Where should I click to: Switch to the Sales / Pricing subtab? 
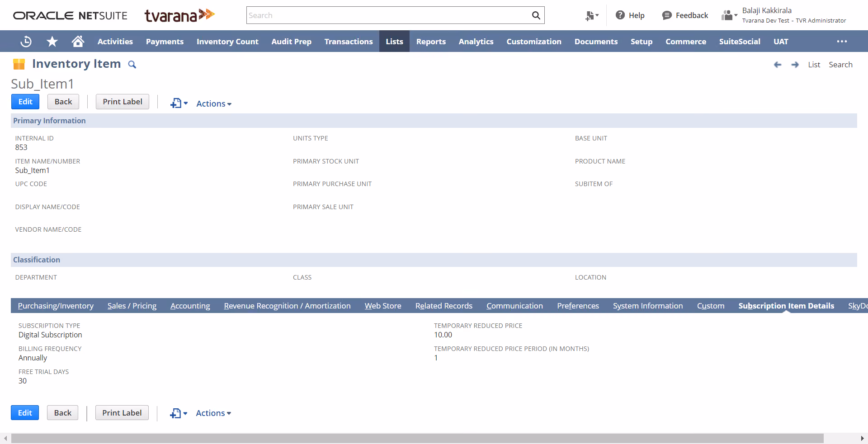pos(132,306)
